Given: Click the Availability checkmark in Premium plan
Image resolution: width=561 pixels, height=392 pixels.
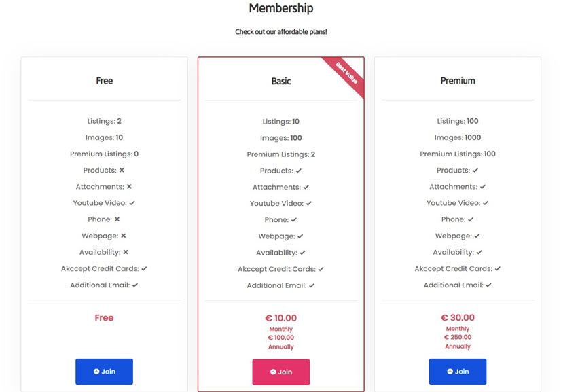Looking at the screenshot, I should [480, 252].
